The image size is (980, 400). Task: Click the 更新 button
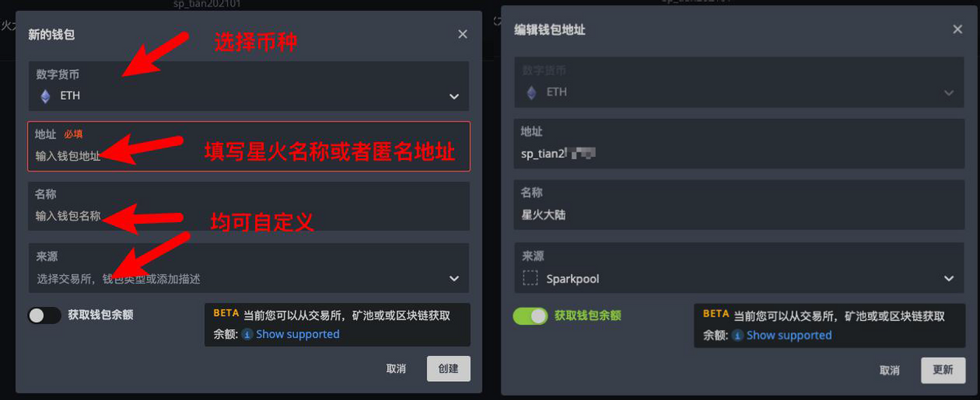pos(942,370)
